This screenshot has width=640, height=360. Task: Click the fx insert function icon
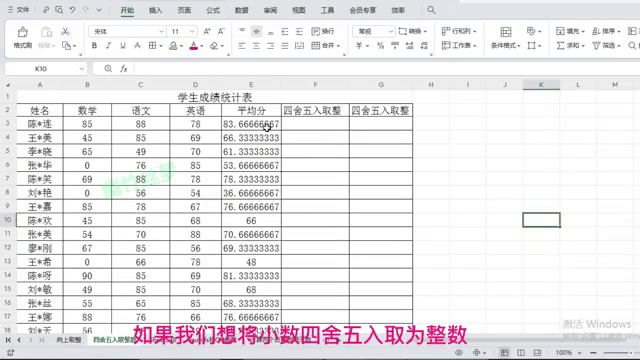click(124, 69)
